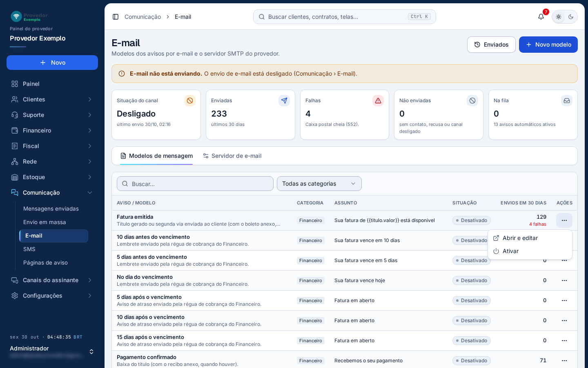Open actions for No dia do vencimento
Viewport: 588px width, 368px height.
pos(564,280)
